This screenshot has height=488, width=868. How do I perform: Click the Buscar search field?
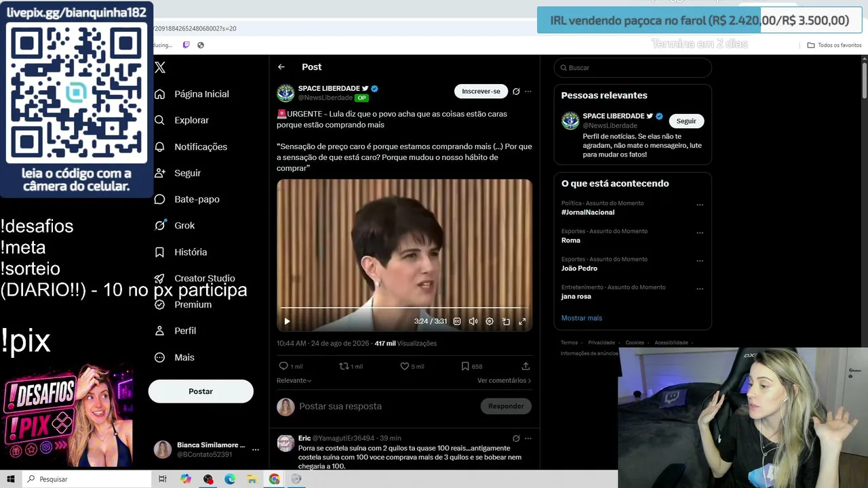(x=633, y=68)
